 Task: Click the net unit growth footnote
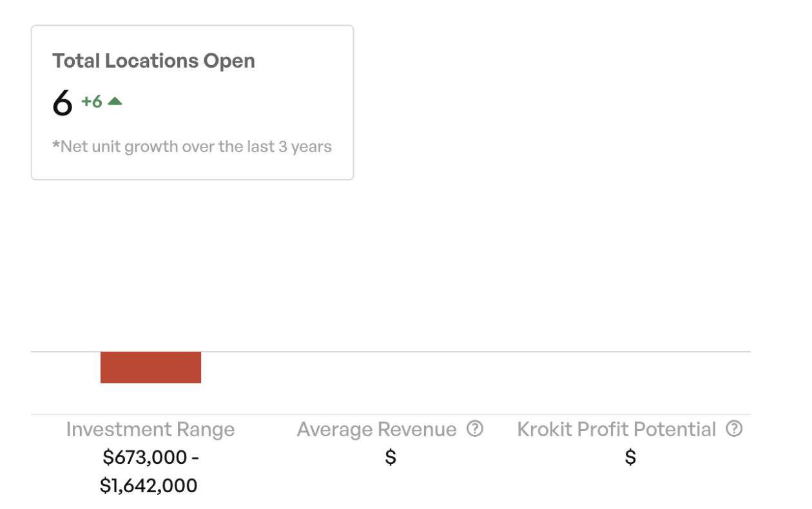point(192,147)
